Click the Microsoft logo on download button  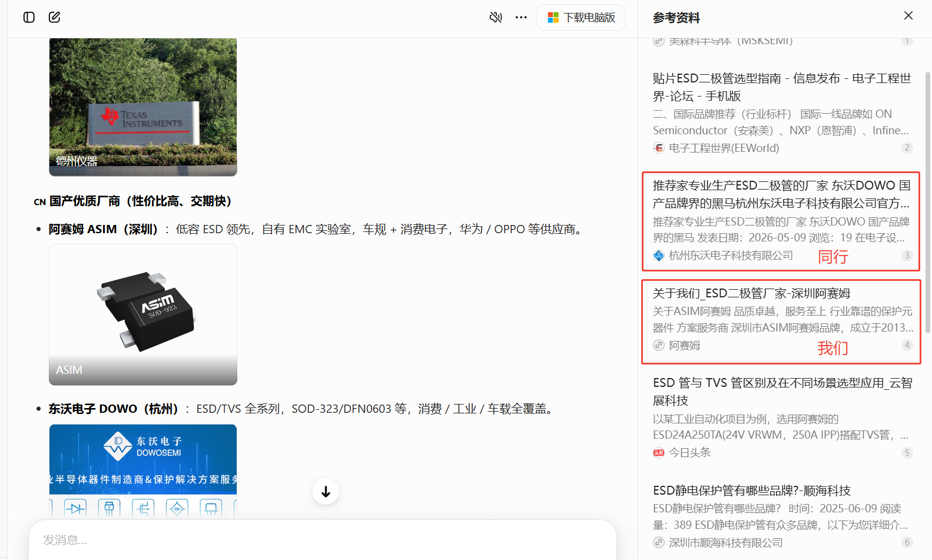(x=553, y=18)
